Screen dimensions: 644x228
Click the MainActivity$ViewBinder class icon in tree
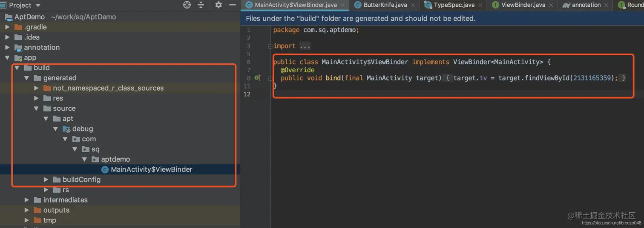click(105, 170)
